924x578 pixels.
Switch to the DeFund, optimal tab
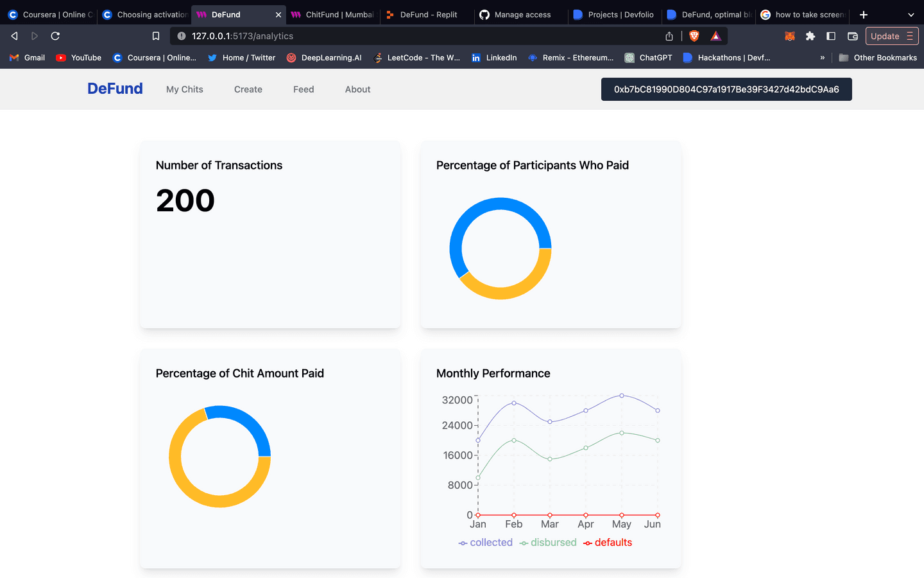pyautogui.click(x=708, y=14)
